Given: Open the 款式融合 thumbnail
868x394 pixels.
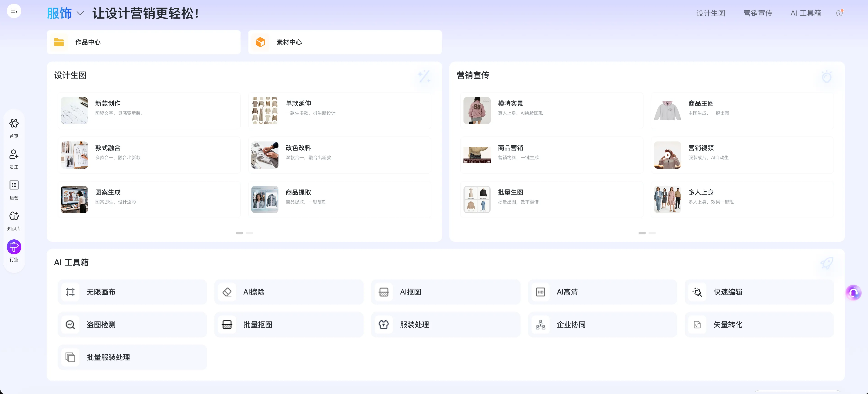Looking at the screenshot, I should click(74, 155).
